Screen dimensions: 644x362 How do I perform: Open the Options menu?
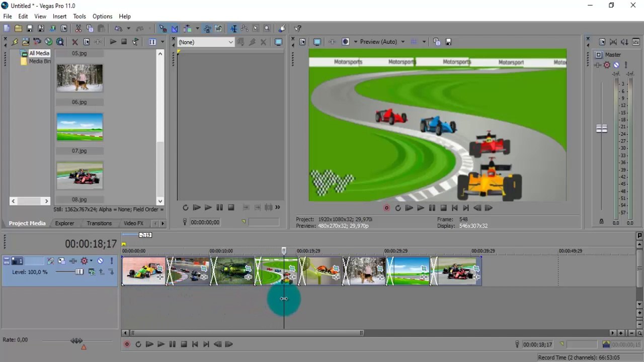pyautogui.click(x=102, y=17)
